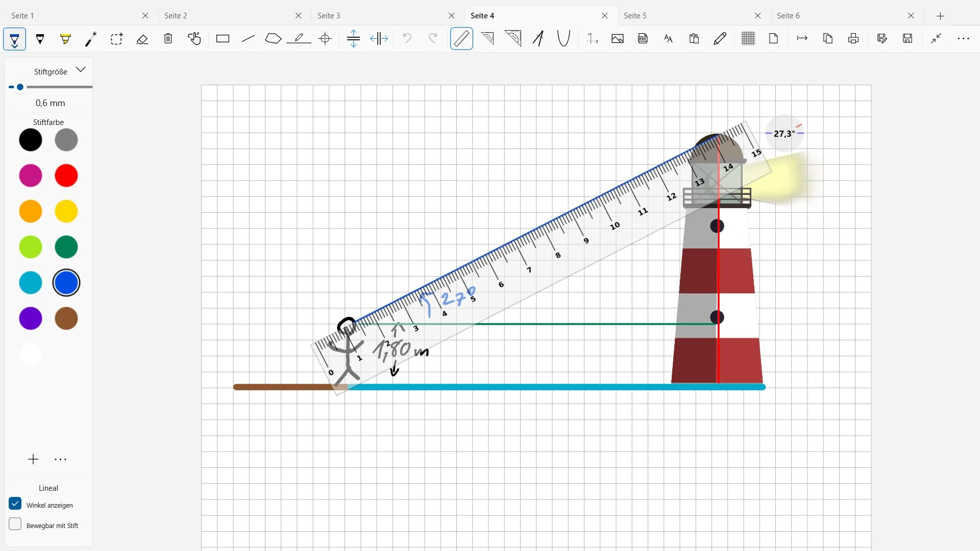The width and height of the screenshot is (980, 551).
Task: Open more color options menu
Action: point(61,459)
